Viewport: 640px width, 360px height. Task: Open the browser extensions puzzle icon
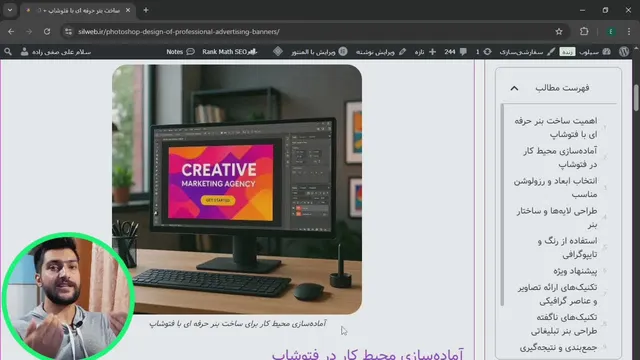(584, 31)
